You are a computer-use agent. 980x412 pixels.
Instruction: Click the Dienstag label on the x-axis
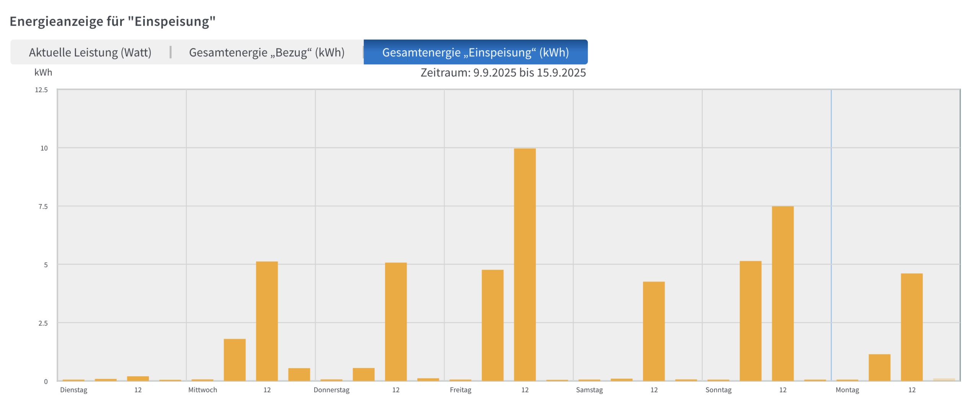click(73, 390)
